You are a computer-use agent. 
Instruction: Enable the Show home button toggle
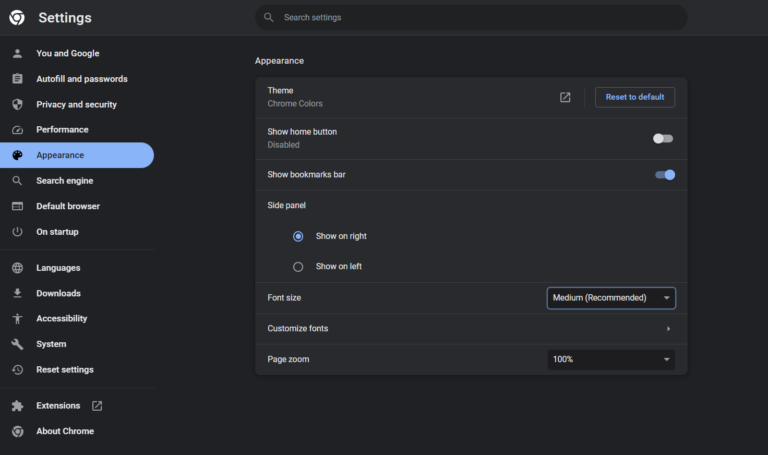[x=663, y=138]
